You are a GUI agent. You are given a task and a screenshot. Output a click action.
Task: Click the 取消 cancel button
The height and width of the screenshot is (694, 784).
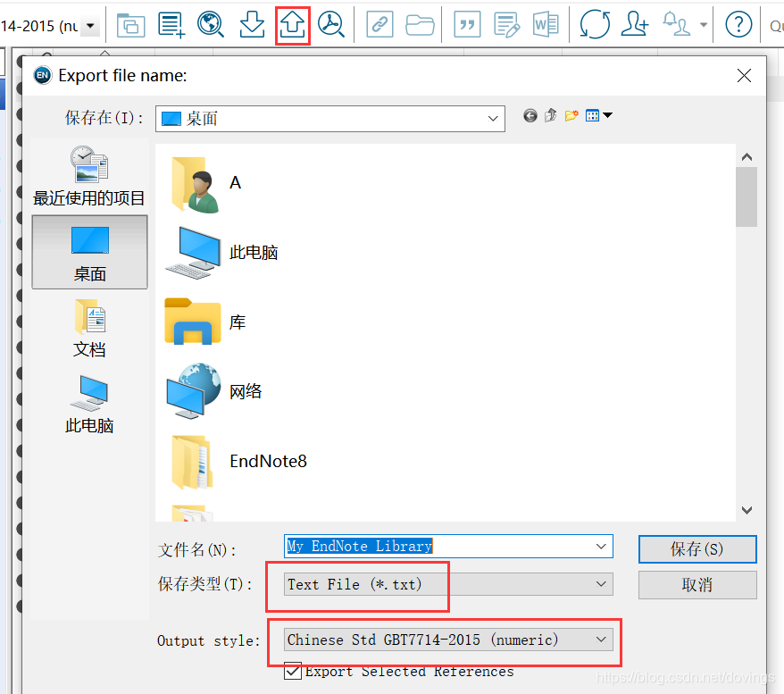point(697,585)
